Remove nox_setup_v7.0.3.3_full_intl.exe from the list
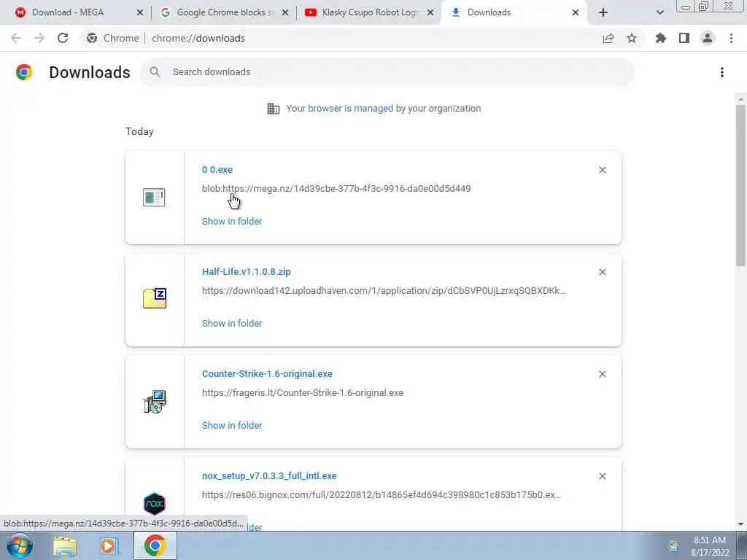 (x=603, y=476)
